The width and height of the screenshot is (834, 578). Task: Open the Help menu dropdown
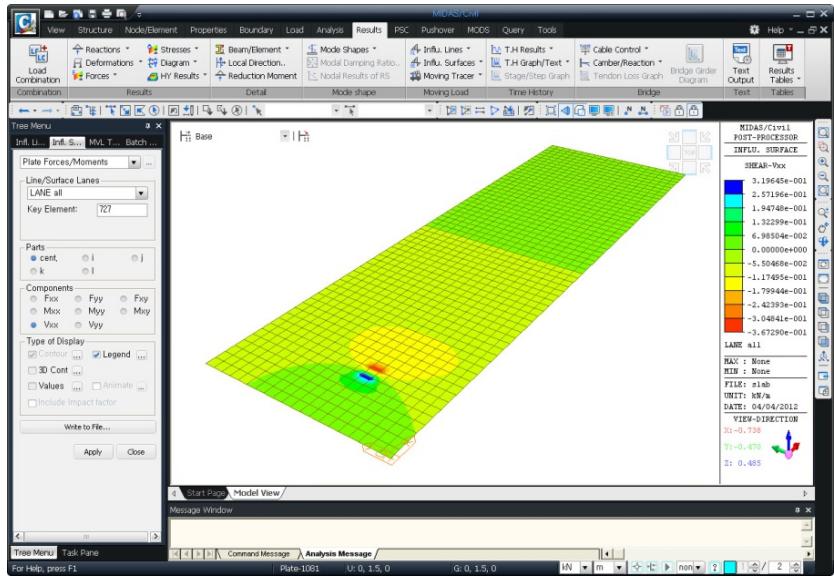779,30
